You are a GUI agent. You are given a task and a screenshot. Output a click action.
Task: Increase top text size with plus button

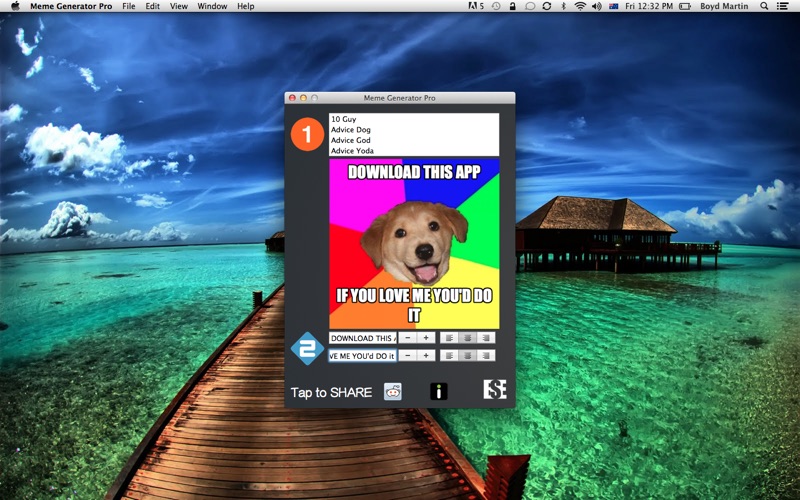[426, 338]
